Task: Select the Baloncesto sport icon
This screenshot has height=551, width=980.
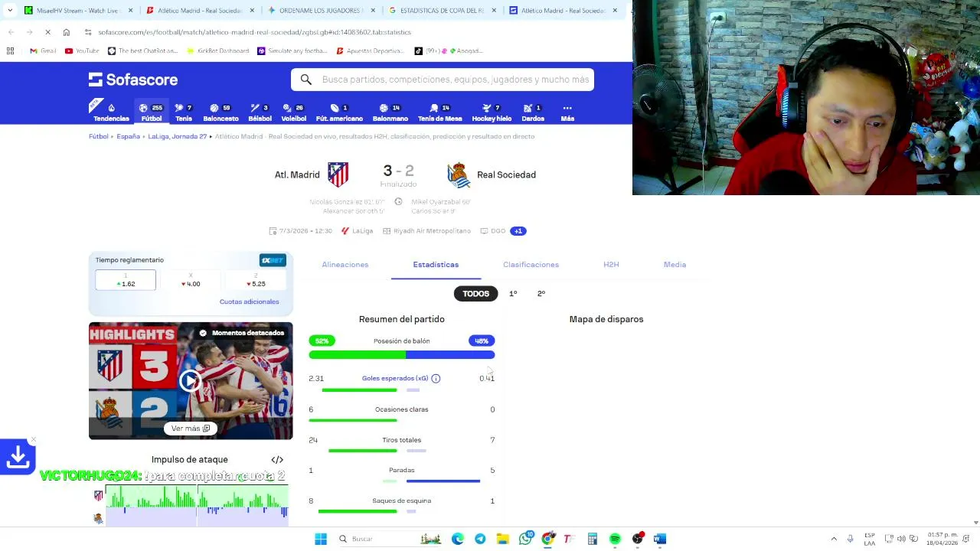Action: click(220, 112)
